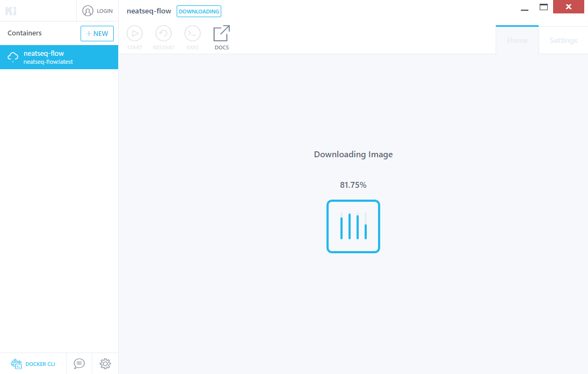Click the Containers sidebar heading
This screenshot has height=374, width=588.
[24, 33]
